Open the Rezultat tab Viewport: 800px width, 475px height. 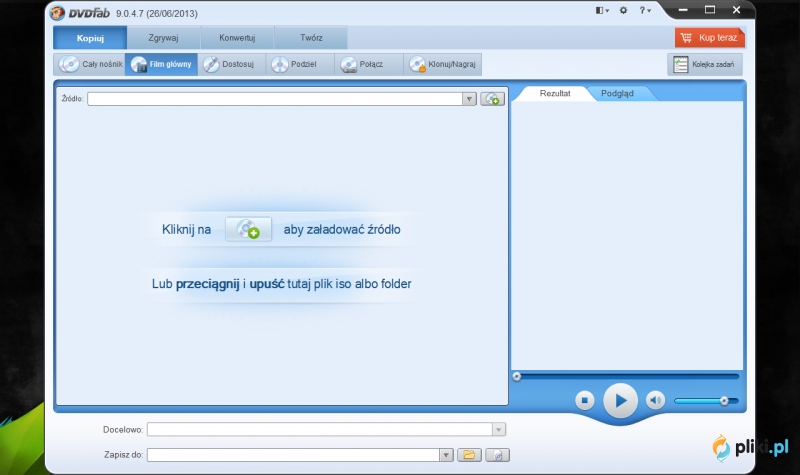tap(555, 93)
